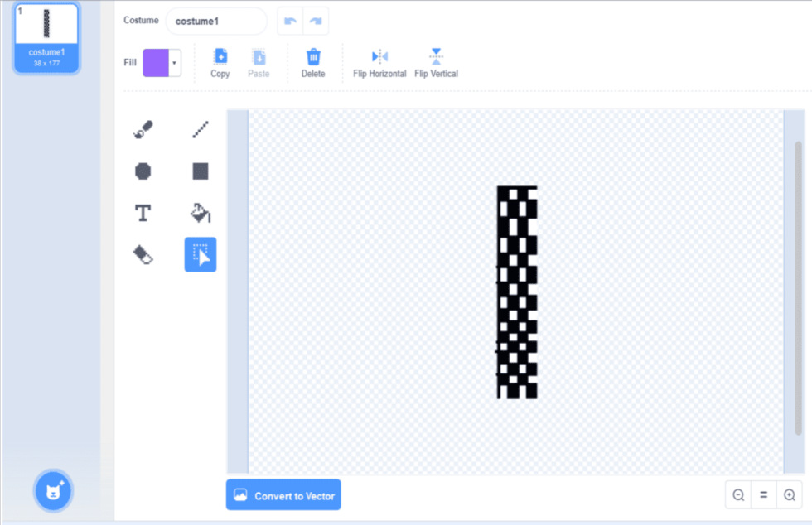This screenshot has height=525, width=812.
Task: Convert the costume to Vector
Action: [283, 494]
